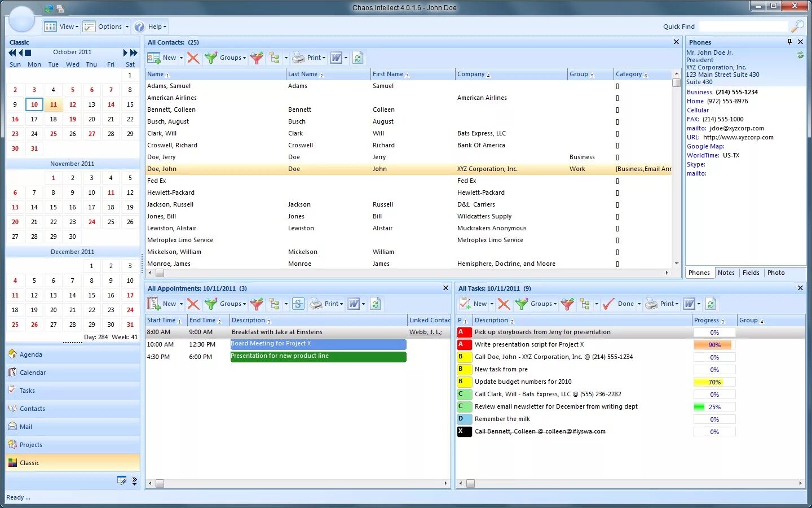812x508 pixels.
Task: Switch to the Photo tab
Action: tap(776, 273)
